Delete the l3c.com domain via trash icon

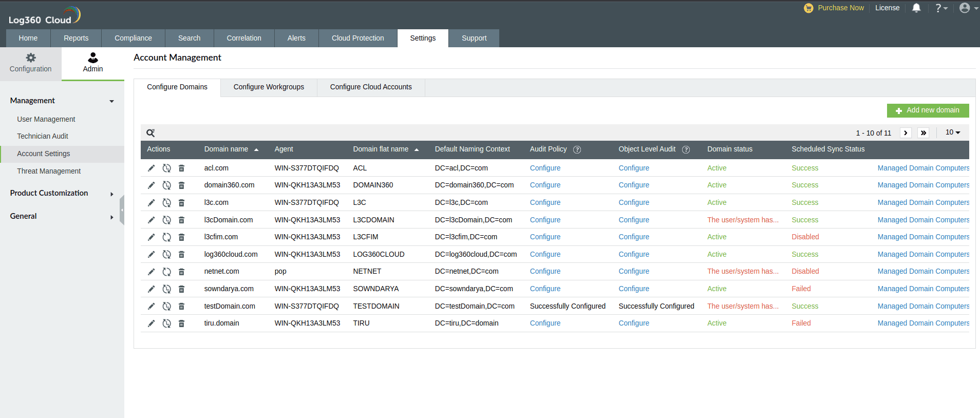[x=181, y=203]
